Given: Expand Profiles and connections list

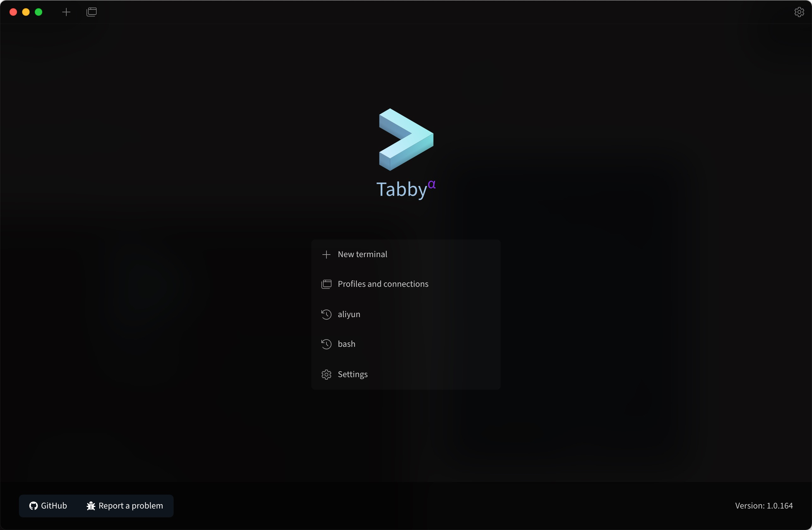Looking at the screenshot, I should click(x=383, y=284).
